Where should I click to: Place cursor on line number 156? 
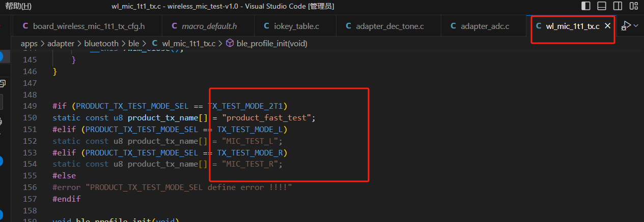(31, 187)
